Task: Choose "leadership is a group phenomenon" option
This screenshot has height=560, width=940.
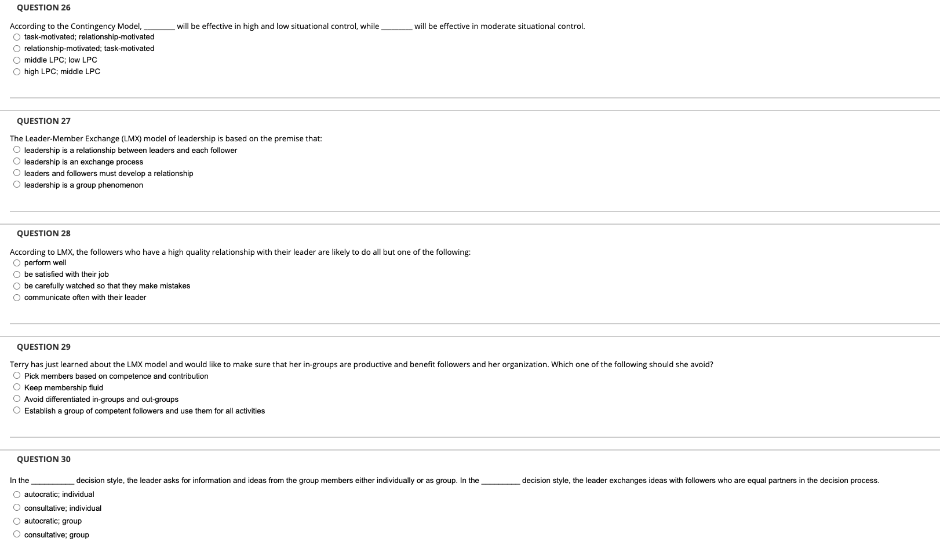Action: [x=16, y=184]
